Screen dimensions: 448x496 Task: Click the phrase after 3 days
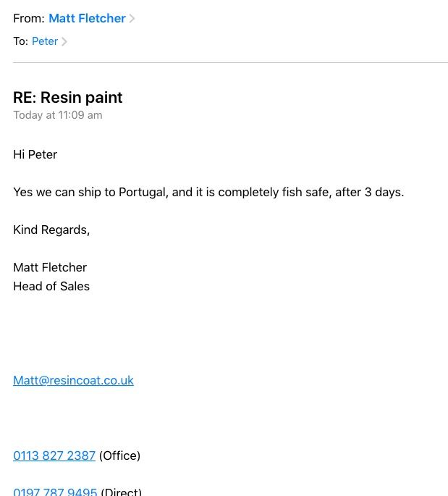(x=370, y=193)
